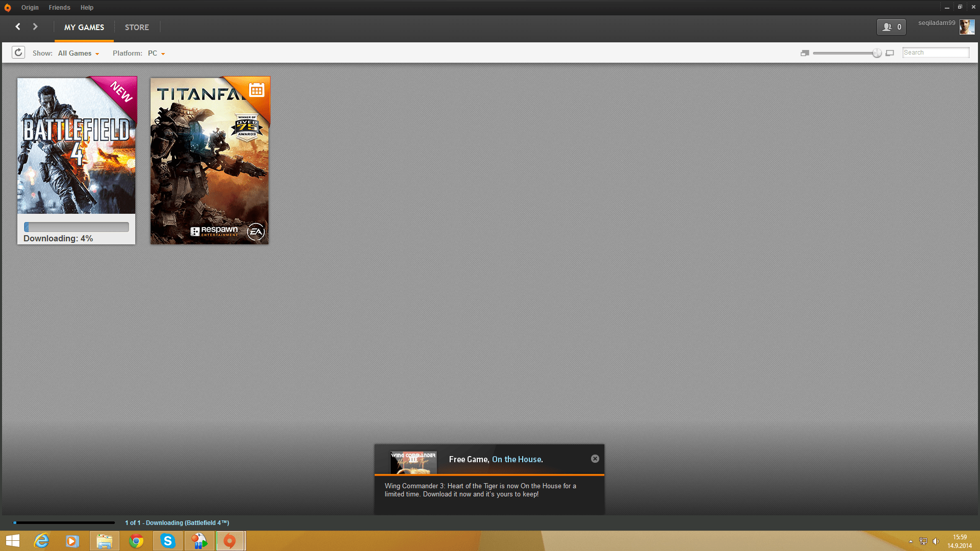Open the Friends menu

tap(59, 8)
